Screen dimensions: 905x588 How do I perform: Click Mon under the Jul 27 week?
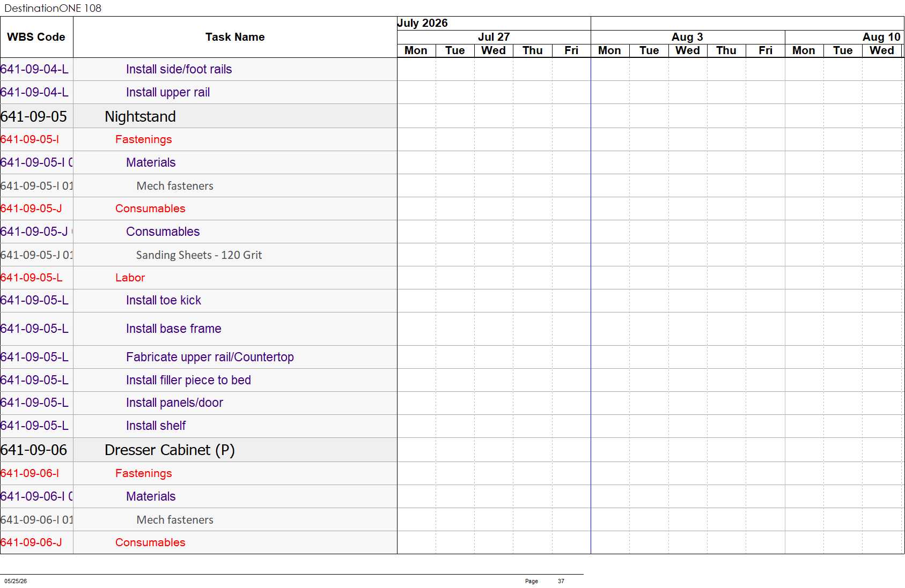click(416, 50)
